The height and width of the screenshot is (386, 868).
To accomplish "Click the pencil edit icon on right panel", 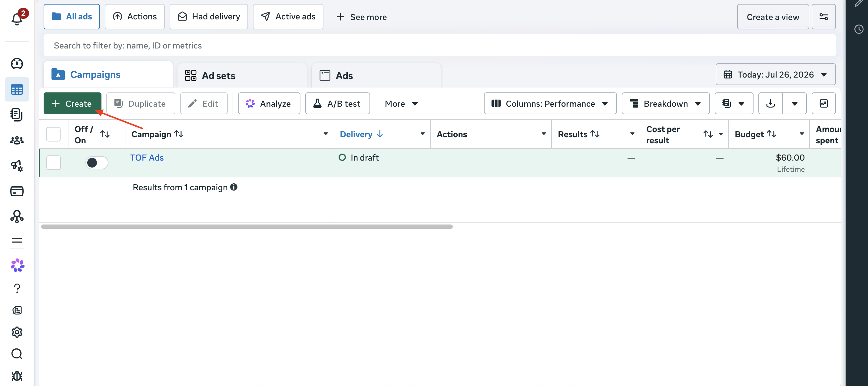I will (859, 3).
